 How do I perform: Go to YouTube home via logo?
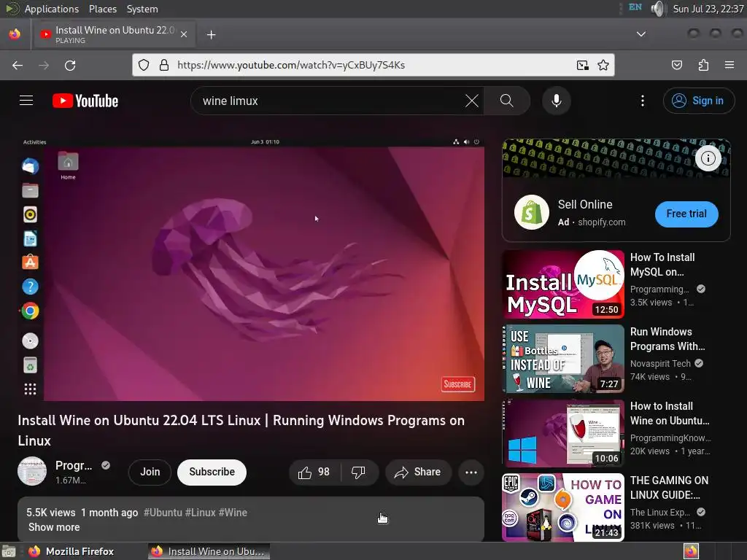(85, 101)
